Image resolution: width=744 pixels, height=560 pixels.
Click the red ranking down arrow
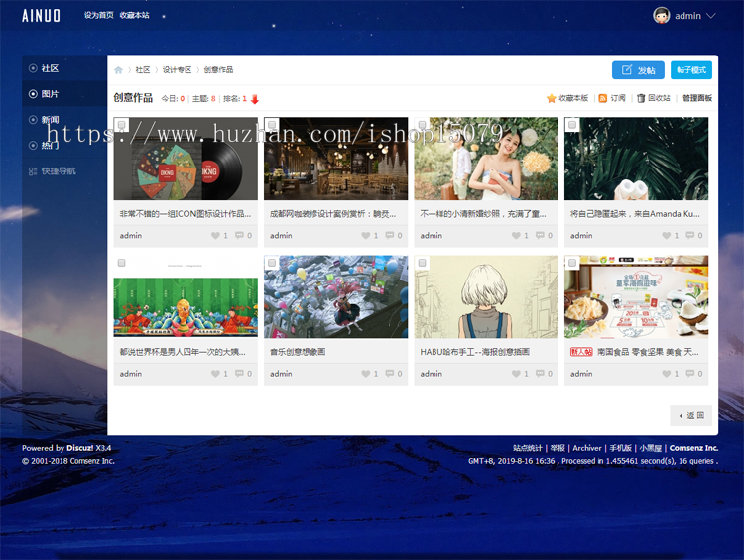coord(255,99)
